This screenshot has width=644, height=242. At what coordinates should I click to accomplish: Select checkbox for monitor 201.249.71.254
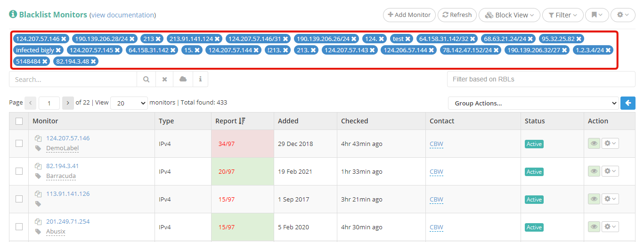19,226
